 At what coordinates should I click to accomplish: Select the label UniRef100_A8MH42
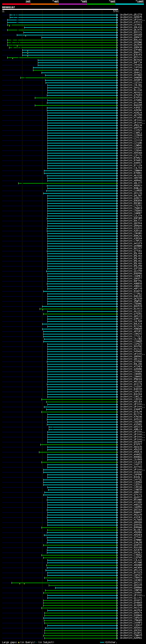131,180
